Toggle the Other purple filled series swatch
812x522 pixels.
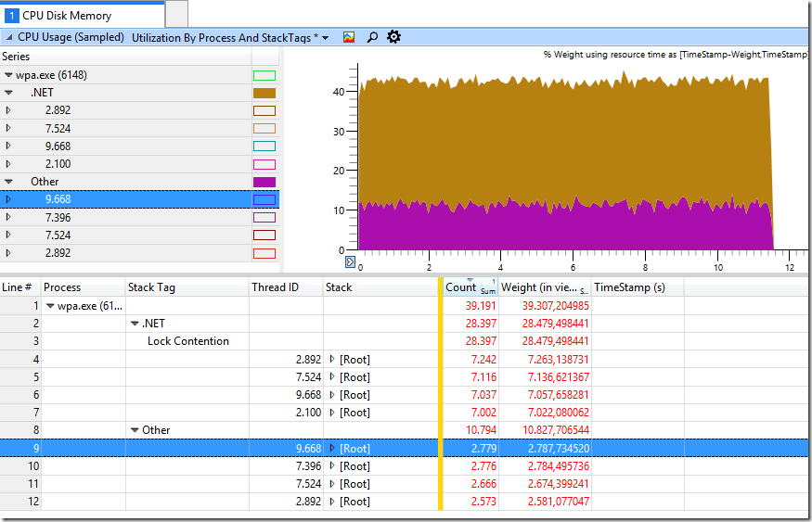264,182
